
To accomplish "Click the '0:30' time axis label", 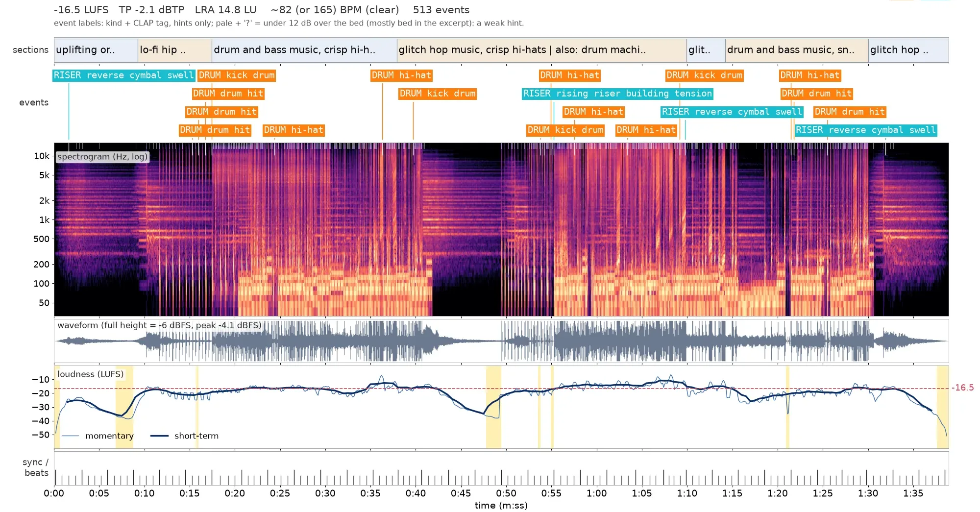I will click(x=325, y=493).
